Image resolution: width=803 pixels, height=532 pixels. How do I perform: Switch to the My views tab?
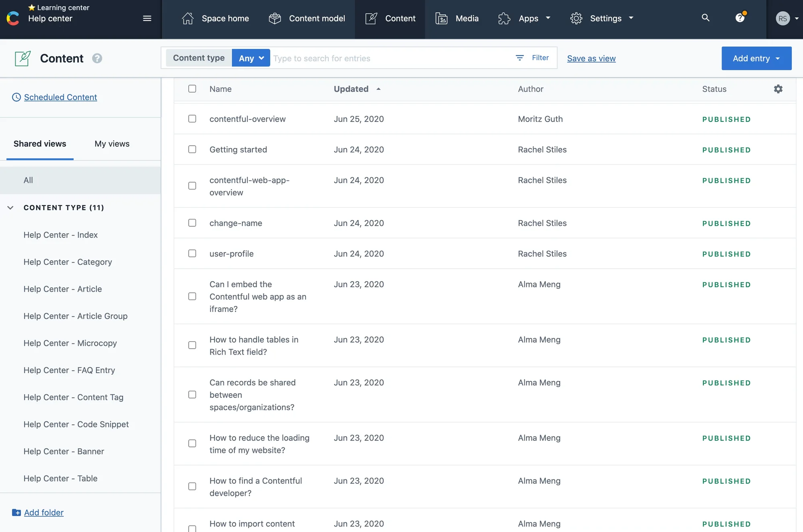coord(112,144)
